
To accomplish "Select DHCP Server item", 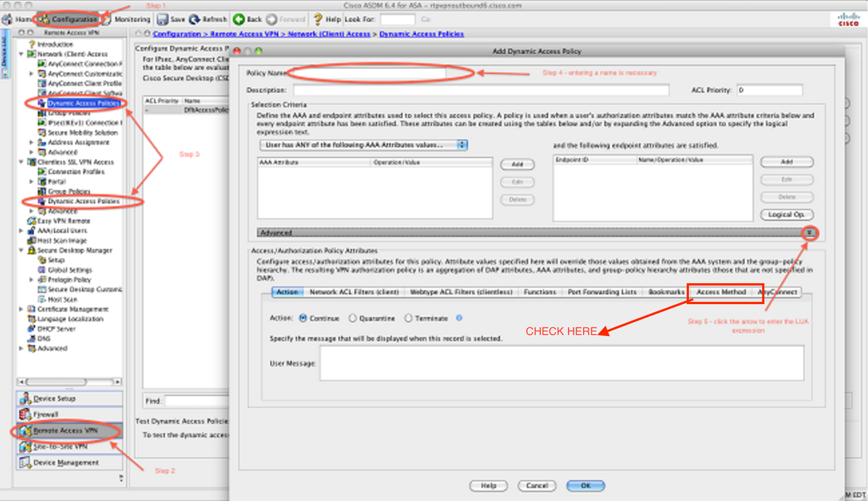I will (56, 329).
